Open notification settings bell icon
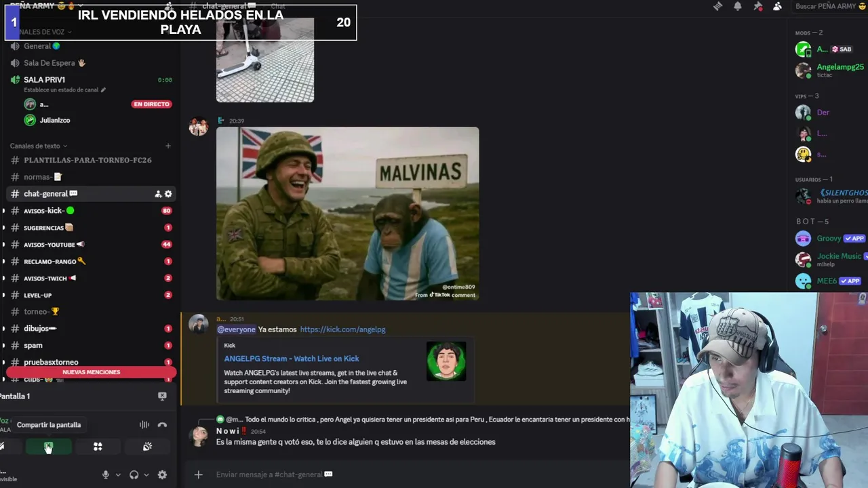This screenshot has height=488, width=868. tap(738, 6)
